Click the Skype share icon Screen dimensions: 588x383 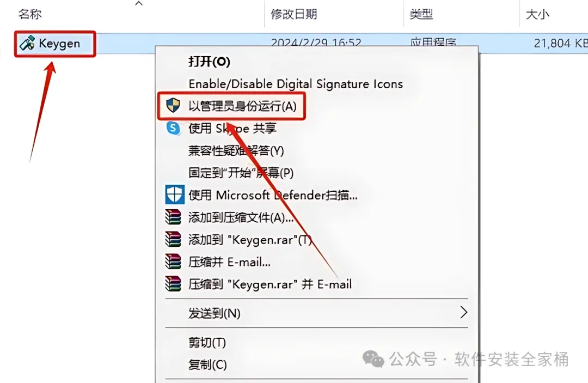coord(173,128)
